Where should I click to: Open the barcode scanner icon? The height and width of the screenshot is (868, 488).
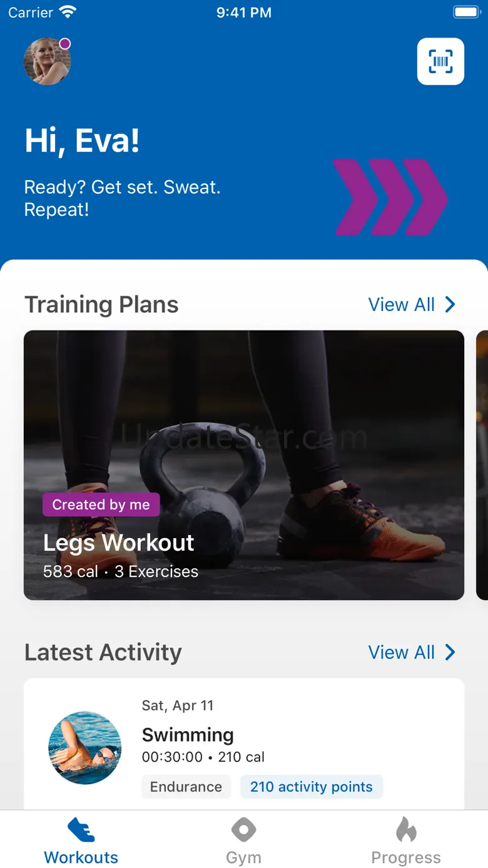tap(440, 61)
